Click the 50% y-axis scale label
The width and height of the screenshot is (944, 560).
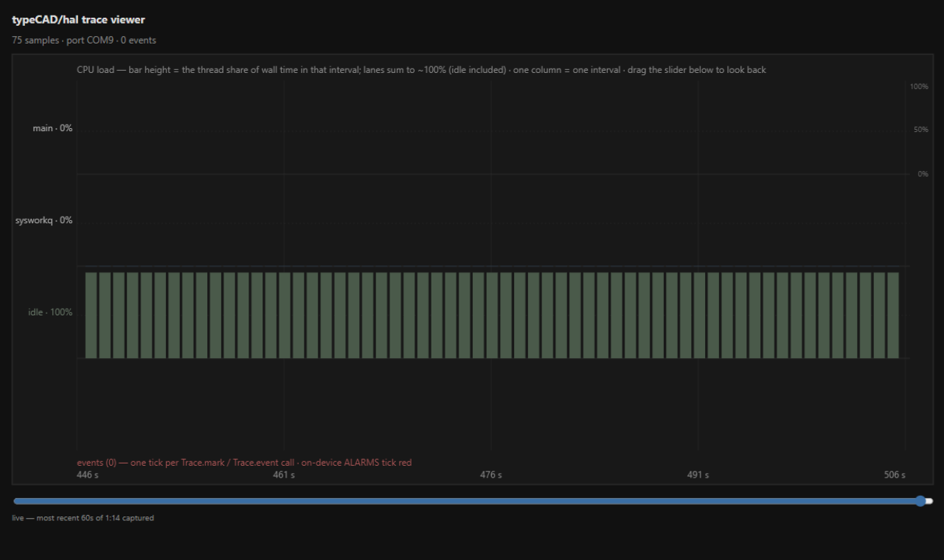920,130
